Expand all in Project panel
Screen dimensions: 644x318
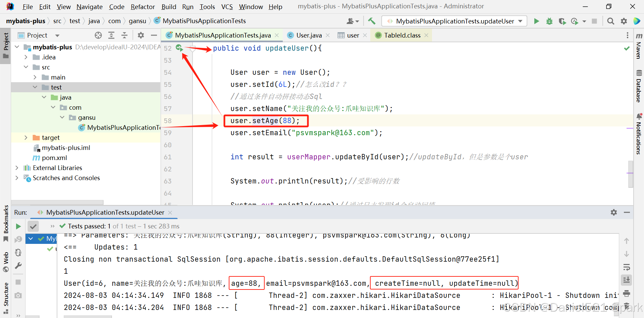(x=111, y=35)
